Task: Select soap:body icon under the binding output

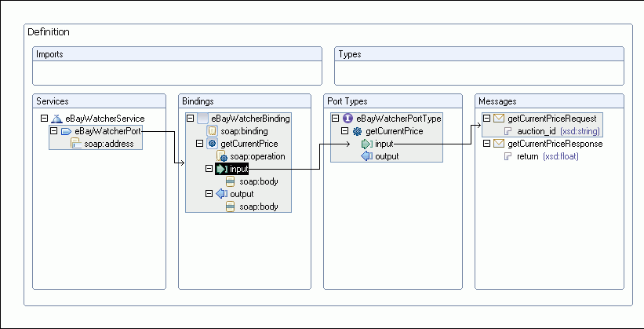Action: [x=231, y=207]
